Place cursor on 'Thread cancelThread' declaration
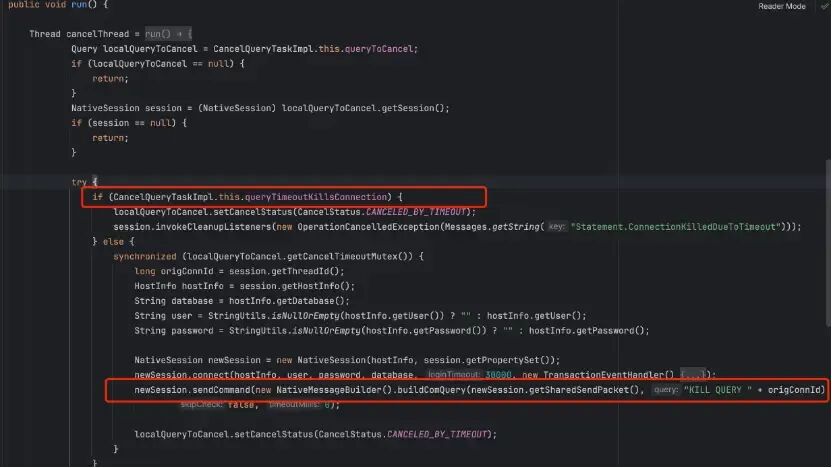 point(79,34)
